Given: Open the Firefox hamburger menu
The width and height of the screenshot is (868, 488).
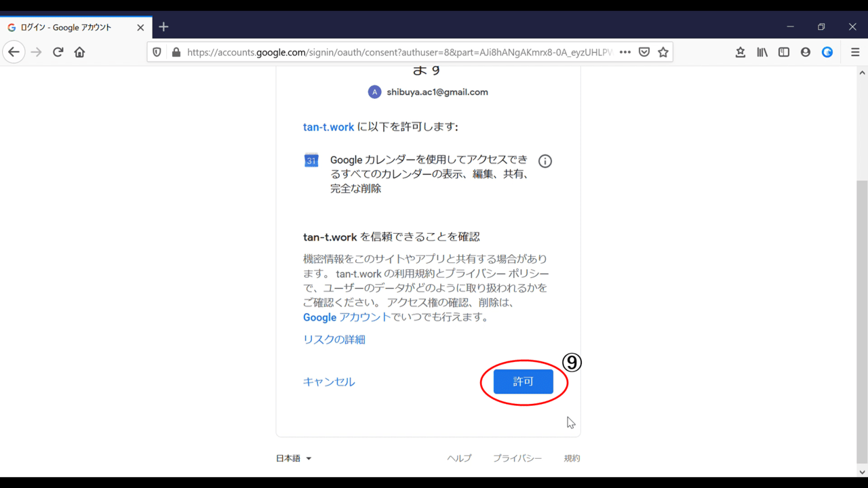Looking at the screenshot, I should [x=855, y=52].
